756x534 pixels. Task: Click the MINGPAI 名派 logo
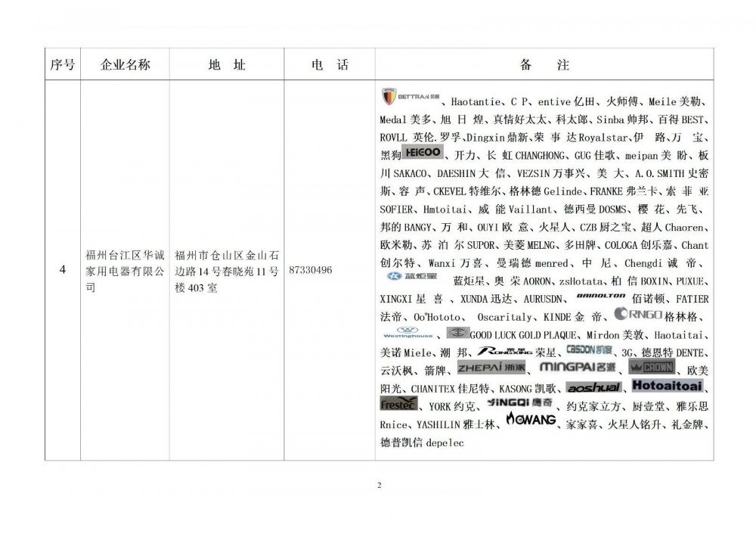(x=578, y=368)
